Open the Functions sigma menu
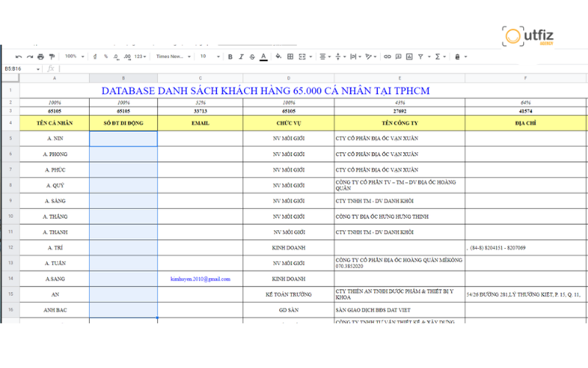Image resolution: width=588 pixels, height=368 pixels. tap(440, 57)
